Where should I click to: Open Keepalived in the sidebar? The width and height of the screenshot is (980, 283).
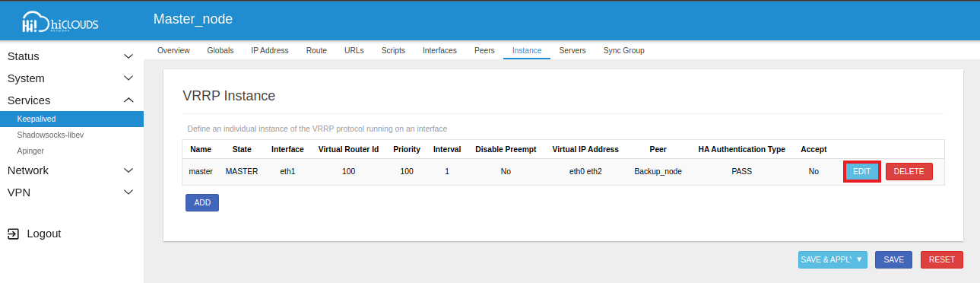(71, 119)
